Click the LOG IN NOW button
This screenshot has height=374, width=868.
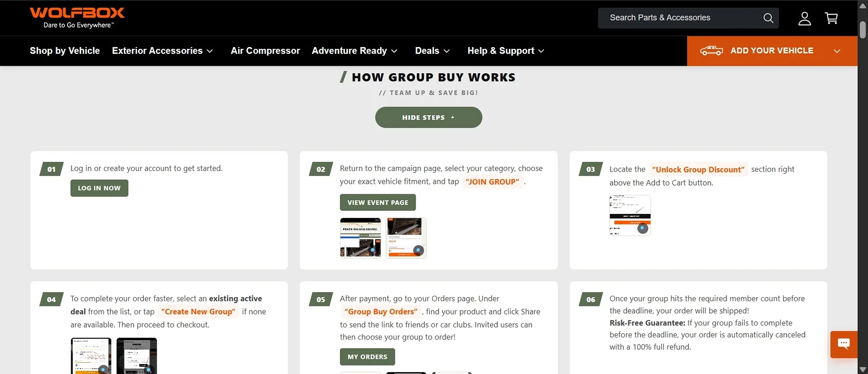[99, 188]
